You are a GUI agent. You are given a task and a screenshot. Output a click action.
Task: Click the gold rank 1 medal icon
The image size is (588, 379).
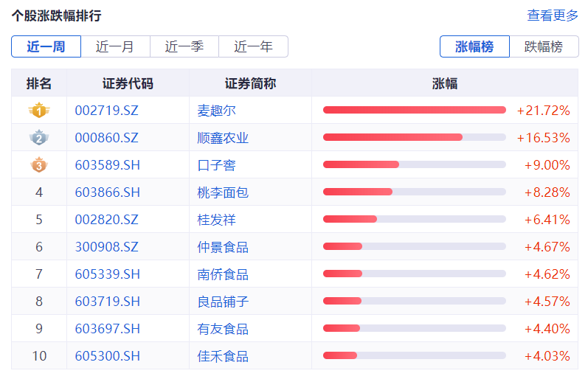(39, 110)
